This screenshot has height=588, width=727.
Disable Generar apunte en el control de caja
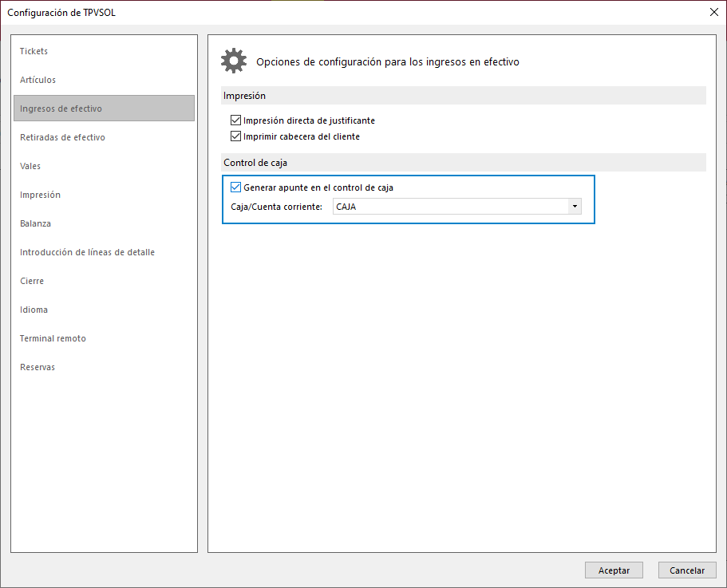coord(235,187)
